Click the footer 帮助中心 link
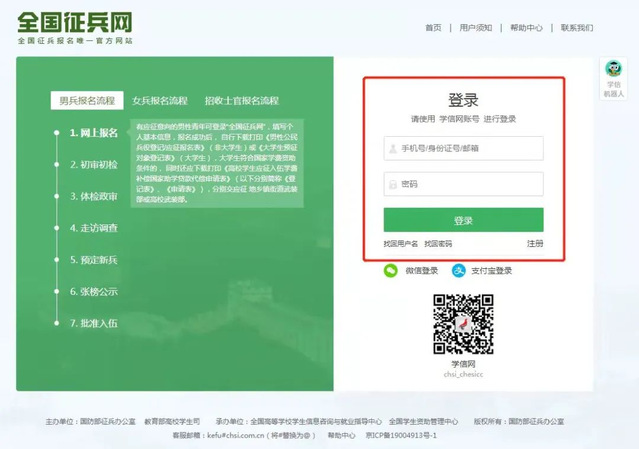 [342, 435]
